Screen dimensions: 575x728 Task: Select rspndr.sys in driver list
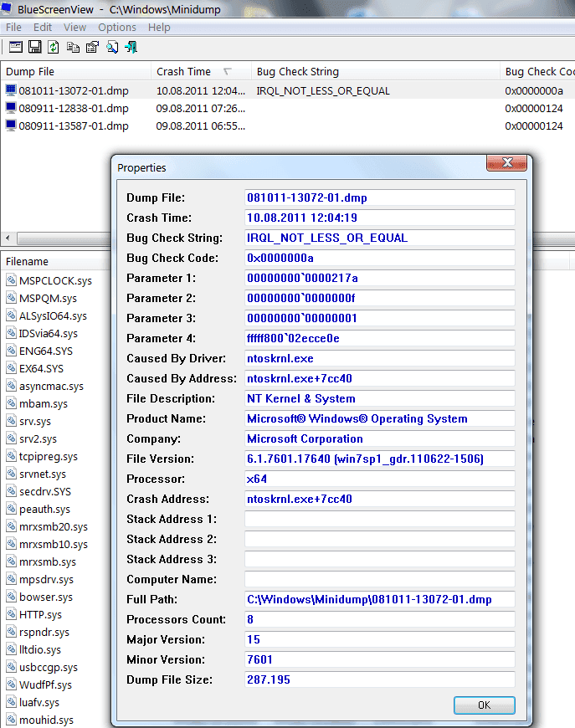coord(44,632)
